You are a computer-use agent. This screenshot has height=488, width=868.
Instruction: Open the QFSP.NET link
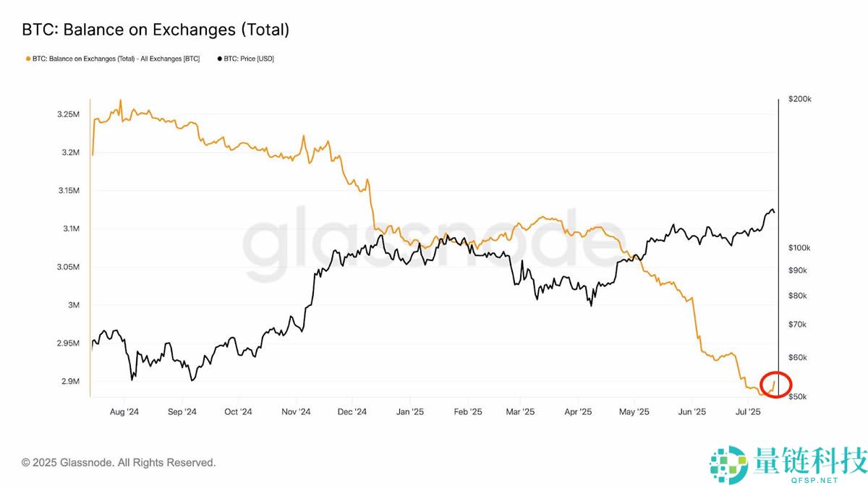pyautogui.click(x=815, y=479)
